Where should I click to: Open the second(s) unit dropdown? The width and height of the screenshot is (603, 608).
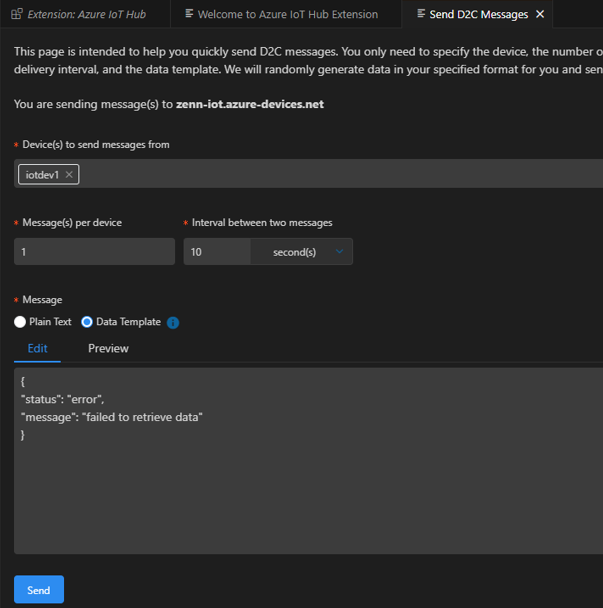301,252
